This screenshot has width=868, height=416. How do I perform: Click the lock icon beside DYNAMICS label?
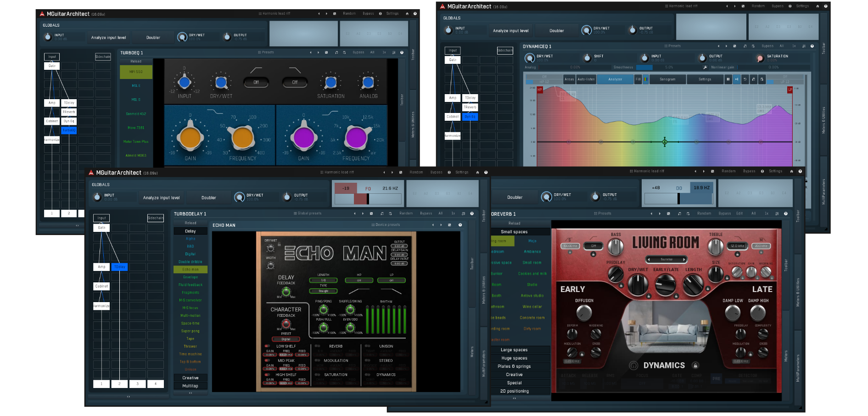pos(695,365)
